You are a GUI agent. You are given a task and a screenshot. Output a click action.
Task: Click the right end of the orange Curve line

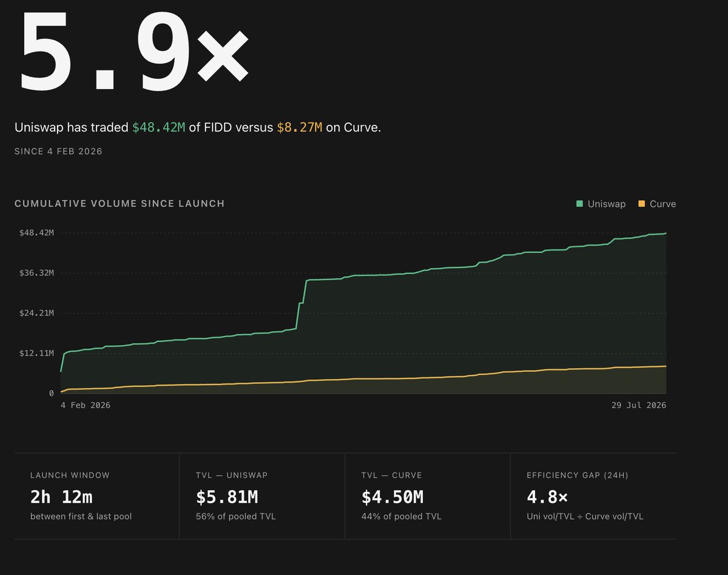(x=666, y=366)
